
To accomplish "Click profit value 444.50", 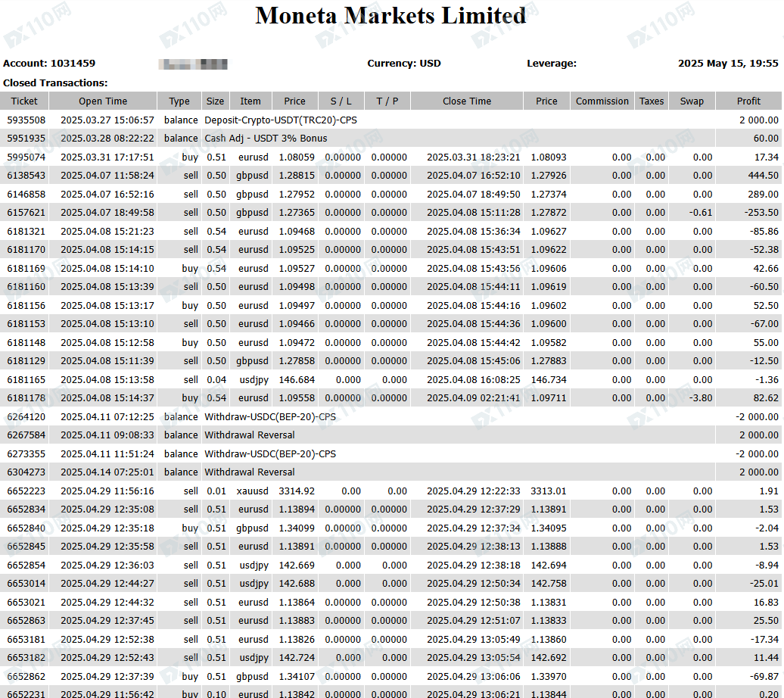I will tap(763, 175).
